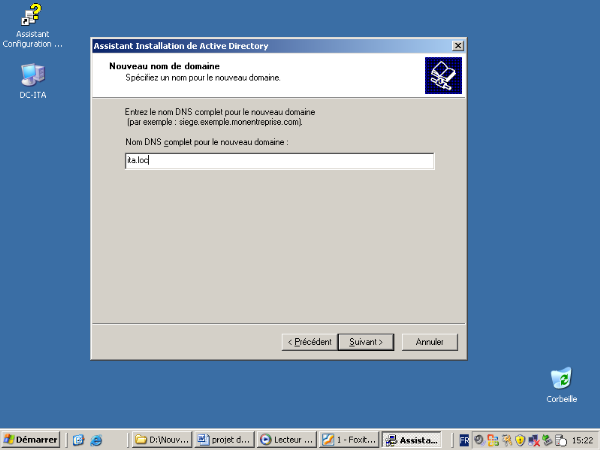Switch to the projet d... Word document
The image size is (600, 450).
coord(224,440)
